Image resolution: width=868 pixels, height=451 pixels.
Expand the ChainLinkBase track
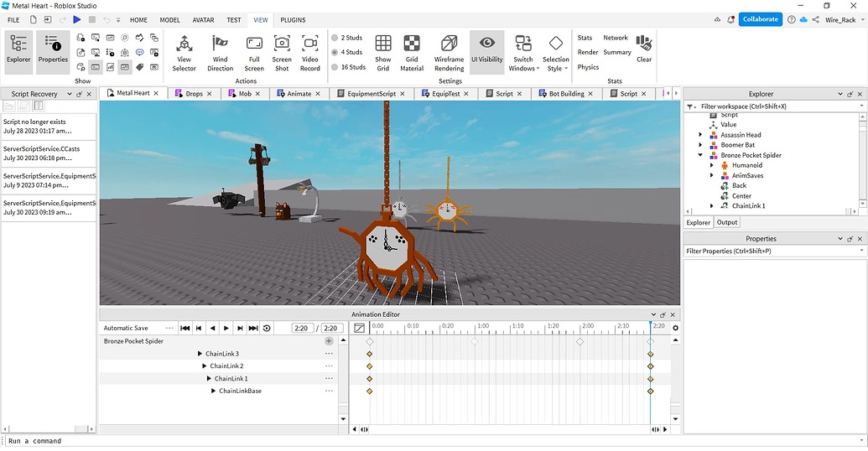214,391
